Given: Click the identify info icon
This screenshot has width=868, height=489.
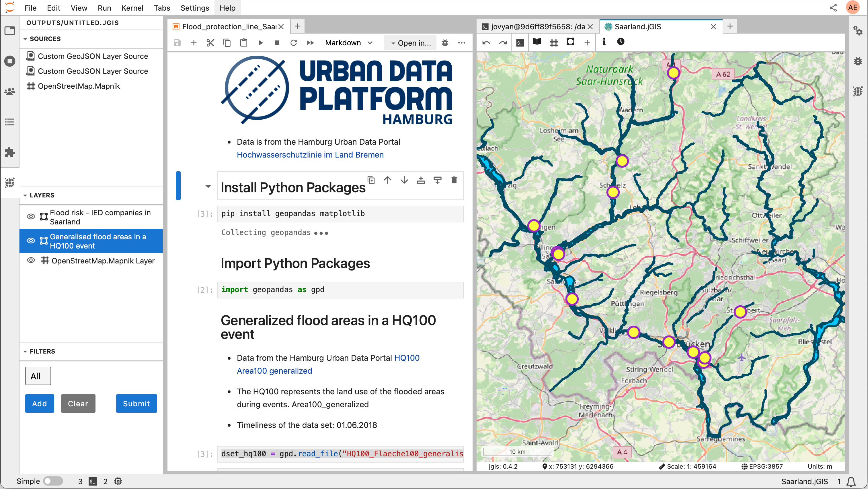Looking at the screenshot, I should [x=604, y=42].
